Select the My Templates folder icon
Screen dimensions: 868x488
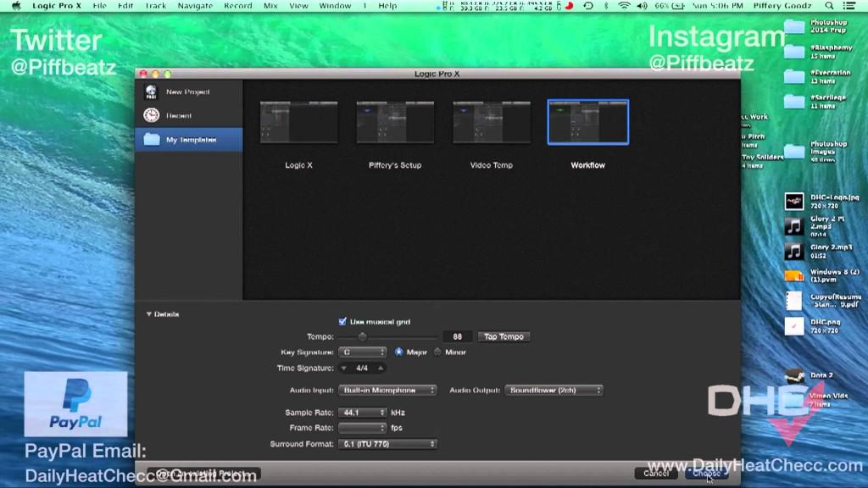click(153, 139)
